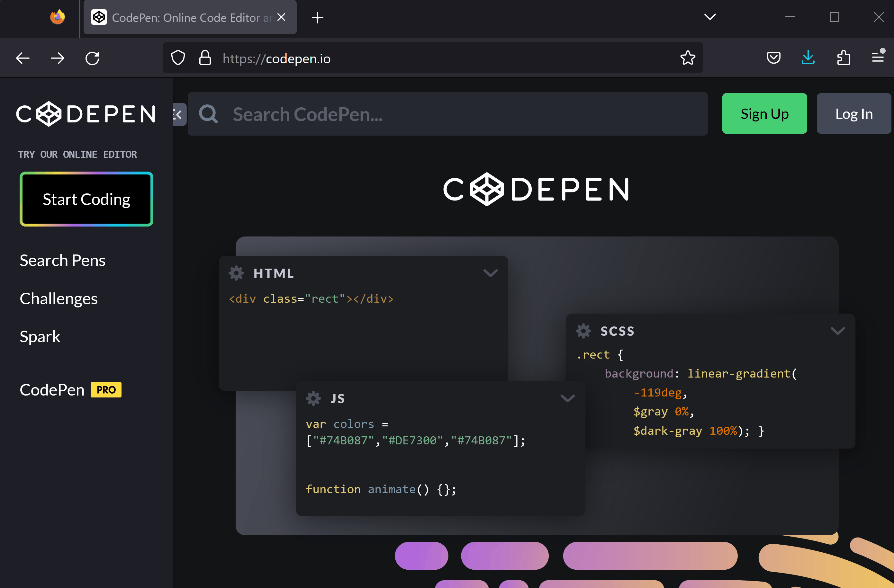Click the JS panel gear icon
The width and height of the screenshot is (894, 588).
313,398
